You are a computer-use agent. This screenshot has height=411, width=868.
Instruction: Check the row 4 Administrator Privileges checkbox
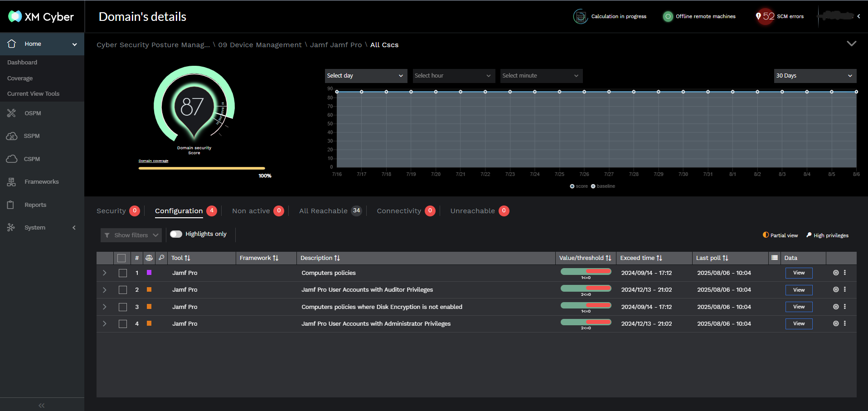[123, 324]
